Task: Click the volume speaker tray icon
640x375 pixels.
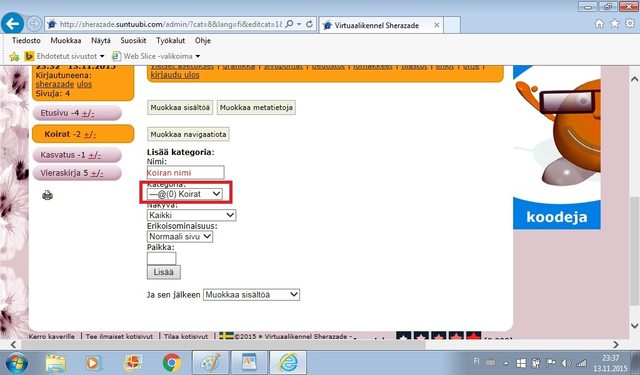Action: [x=566, y=363]
